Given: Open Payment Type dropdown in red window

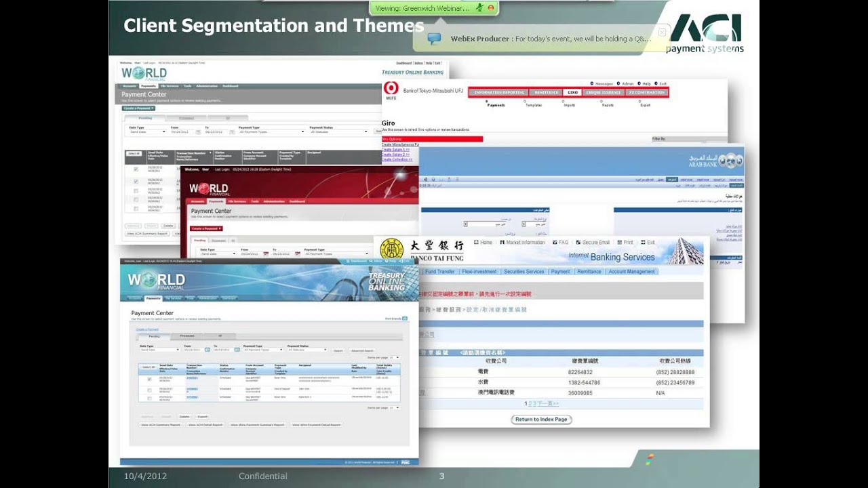Looking at the screenshot, I should coord(336,253).
